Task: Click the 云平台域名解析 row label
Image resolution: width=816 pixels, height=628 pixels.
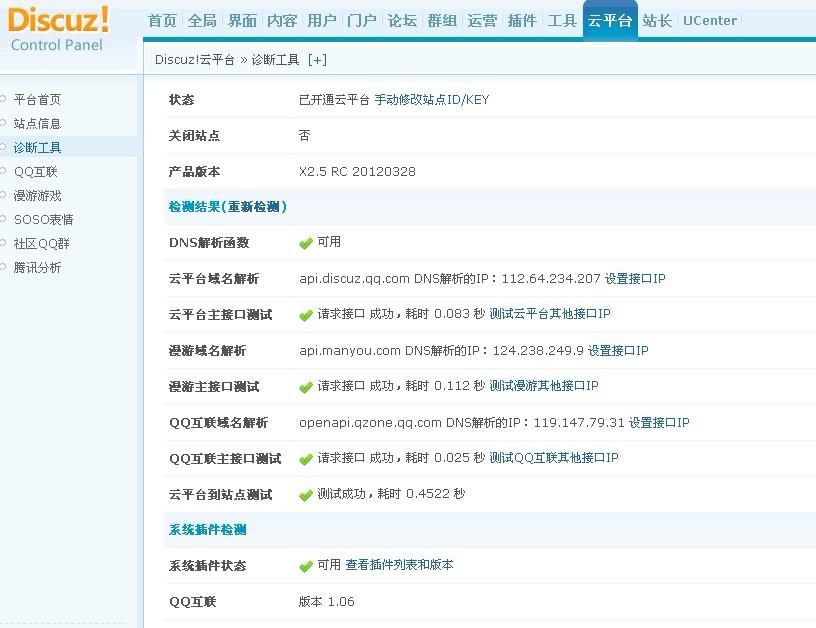Action: (214, 279)
